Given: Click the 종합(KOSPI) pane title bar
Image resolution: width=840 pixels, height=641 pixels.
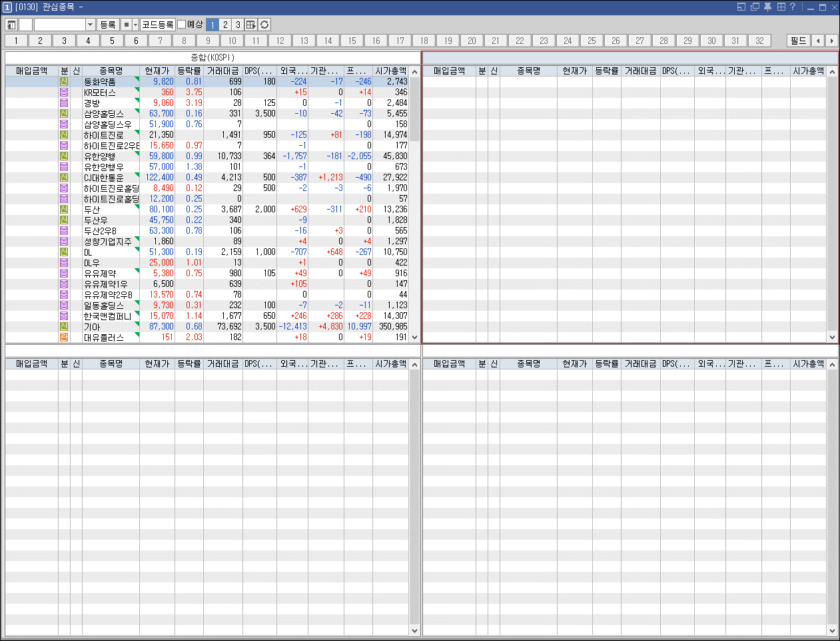Looking at the screenshot, I should point(212,57).
